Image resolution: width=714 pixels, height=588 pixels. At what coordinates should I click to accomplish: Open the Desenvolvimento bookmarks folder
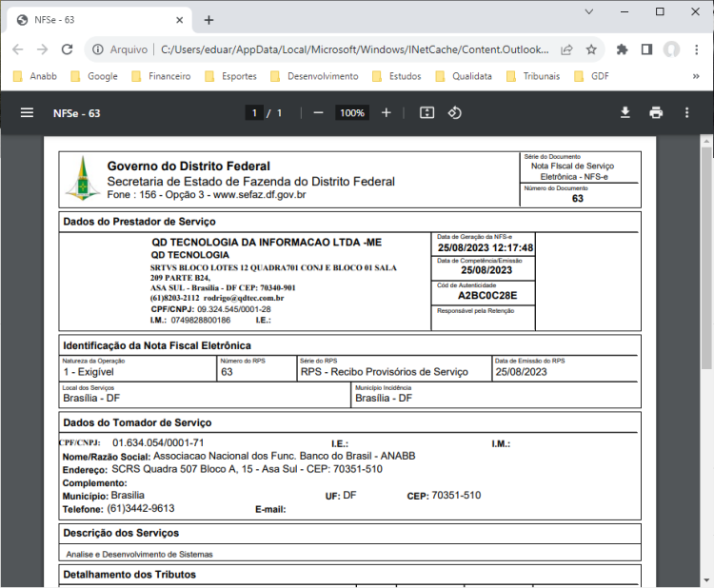(x=314, y=76)
